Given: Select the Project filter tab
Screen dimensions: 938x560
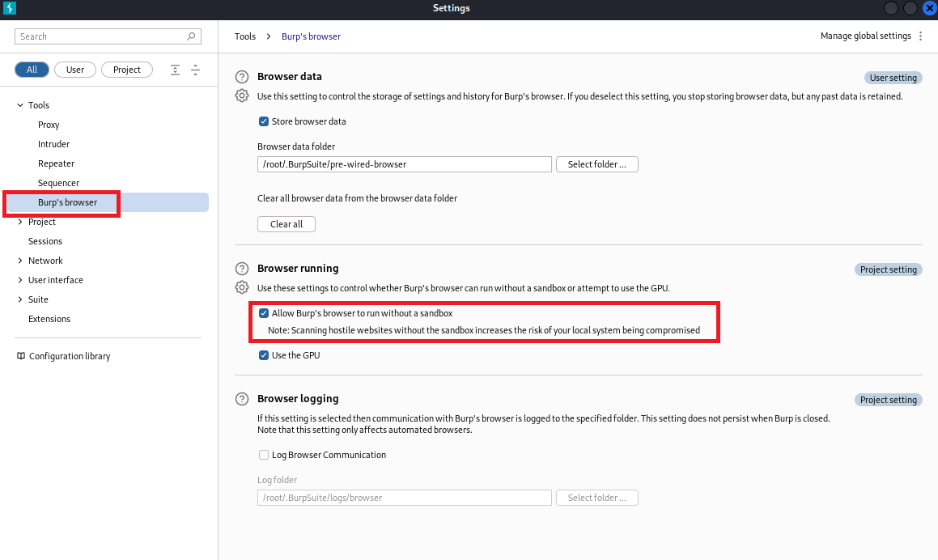Looking at the screenshot, I should (x=127, y=70).
